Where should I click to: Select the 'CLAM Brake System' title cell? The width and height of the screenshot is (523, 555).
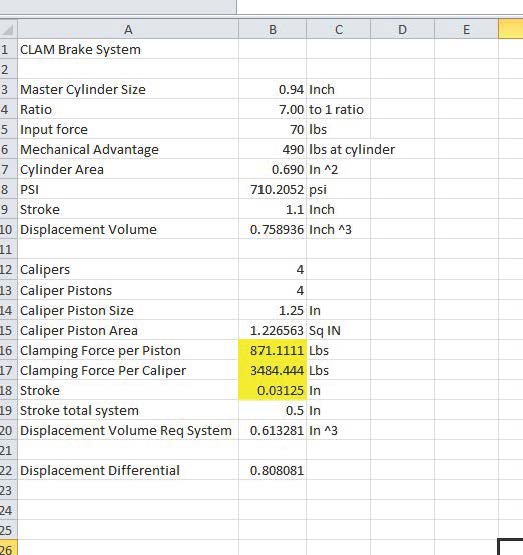[x=128, y=49]
